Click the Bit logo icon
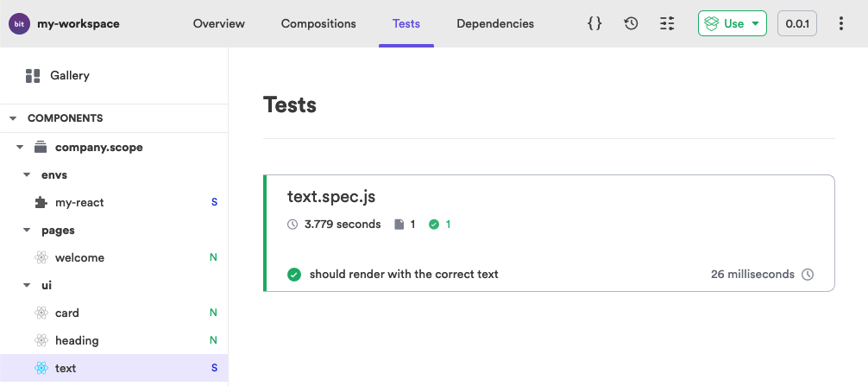Screen dimensions: 868x386 click(x=19, y=23)
